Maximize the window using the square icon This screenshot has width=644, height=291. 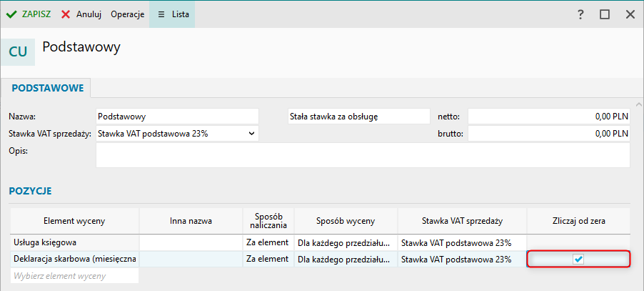(605, 14)
